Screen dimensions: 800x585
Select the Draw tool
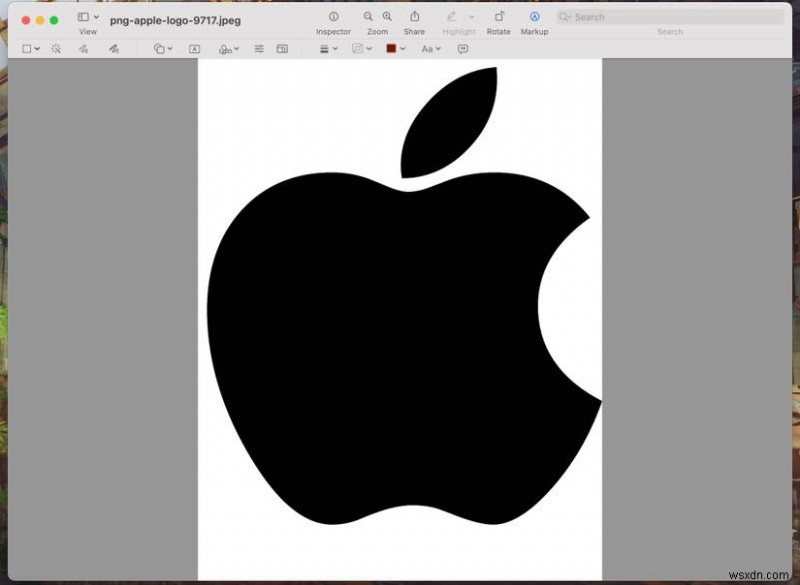(x=114, y=48)
